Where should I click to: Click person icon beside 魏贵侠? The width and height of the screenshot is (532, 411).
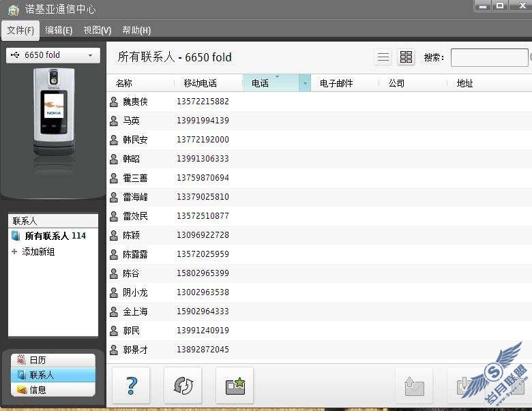pos(114,102)
